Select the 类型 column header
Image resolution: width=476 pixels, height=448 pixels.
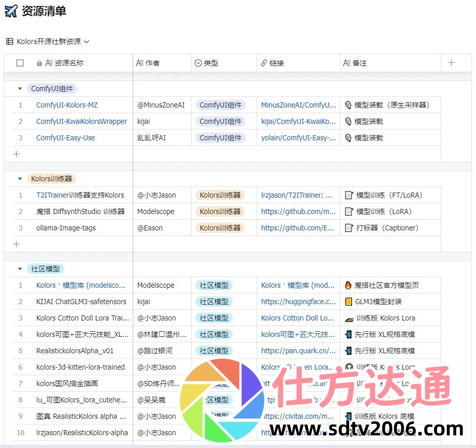224,63
